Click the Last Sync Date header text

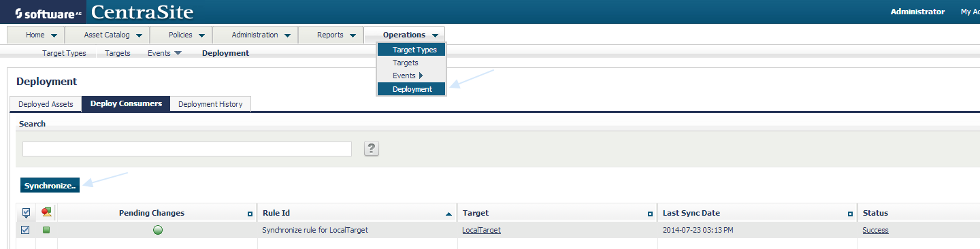(691, 213)
